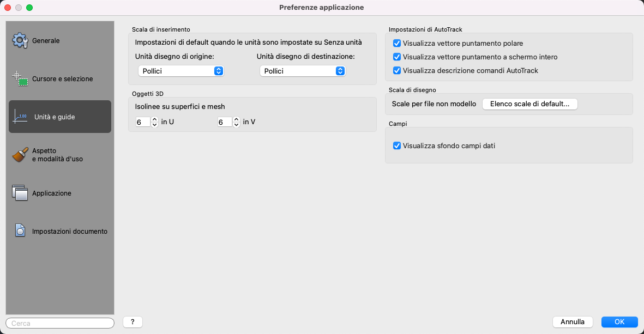Click the Aspetto paintbrush icon
Screen dimensions: 644x334
point(20,155)
